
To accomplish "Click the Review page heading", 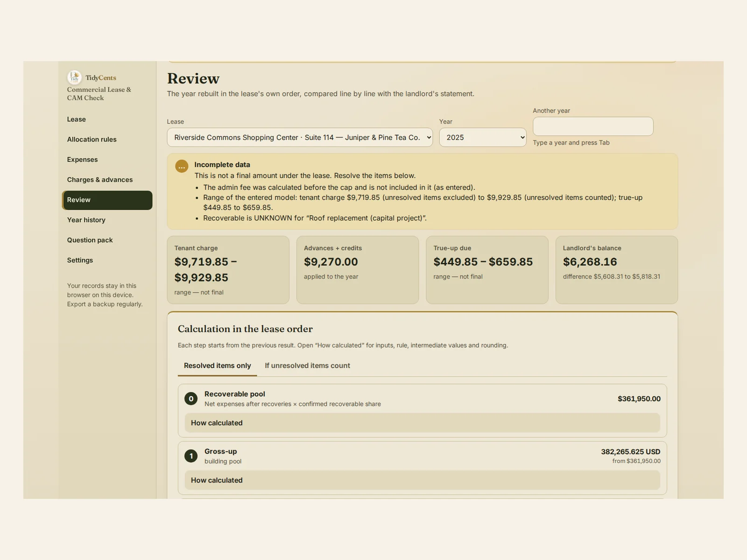I will point(193,78).
